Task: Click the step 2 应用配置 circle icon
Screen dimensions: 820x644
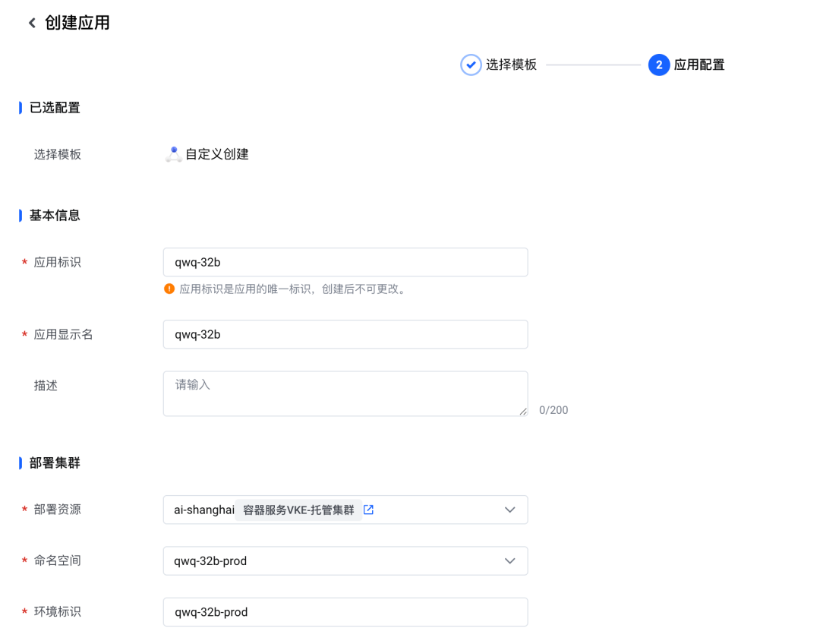Action: coord(658,65)
